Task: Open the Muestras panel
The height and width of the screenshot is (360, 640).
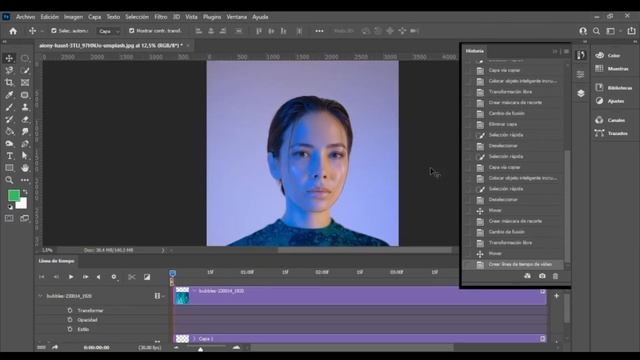Action: 612,69
